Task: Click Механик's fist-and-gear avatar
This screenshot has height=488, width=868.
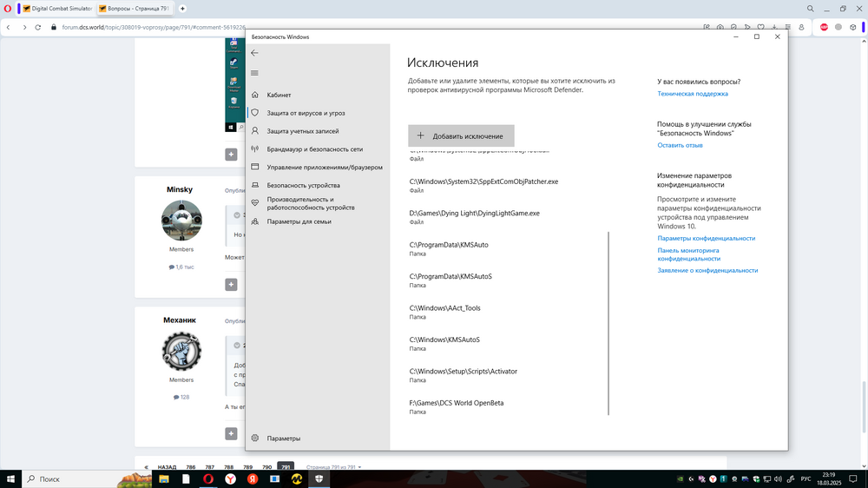Action: point(181,351)
